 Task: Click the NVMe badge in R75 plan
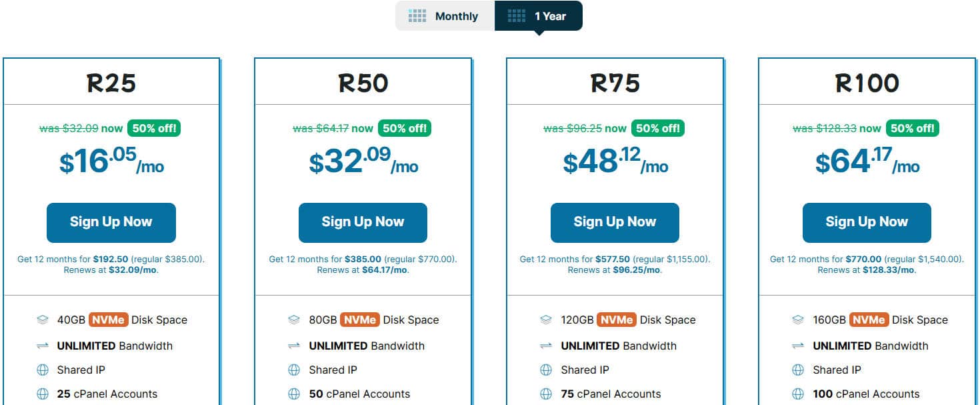click(x=616, y=320)
